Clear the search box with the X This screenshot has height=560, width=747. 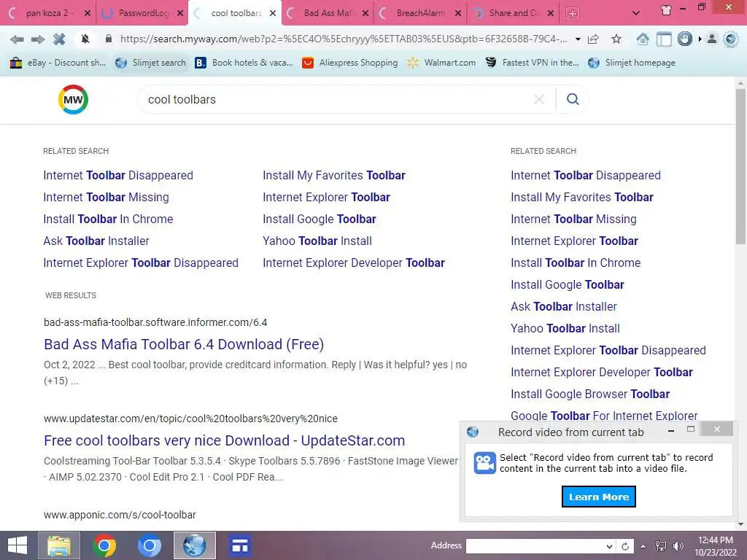coord(539,99)
